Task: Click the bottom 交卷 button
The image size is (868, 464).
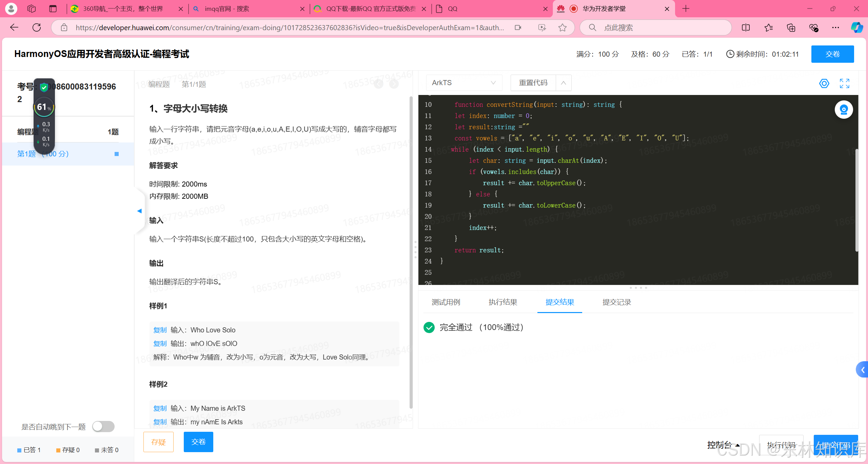Action: [x=198, y=442]
